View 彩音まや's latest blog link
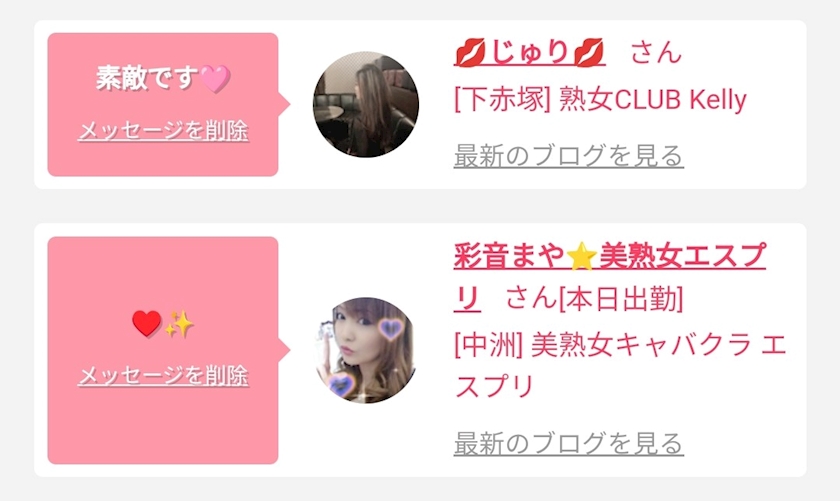 (x=568, y=444)
